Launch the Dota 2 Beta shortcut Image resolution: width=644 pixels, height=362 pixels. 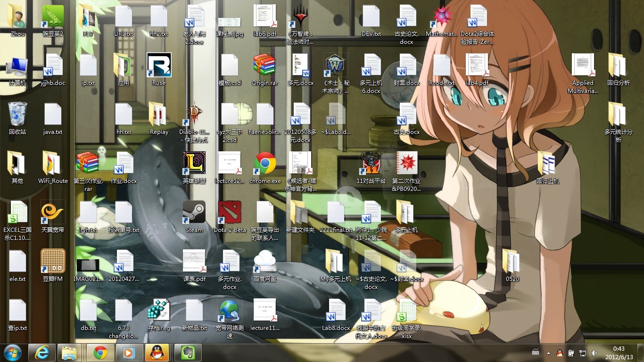pos(230,212)
